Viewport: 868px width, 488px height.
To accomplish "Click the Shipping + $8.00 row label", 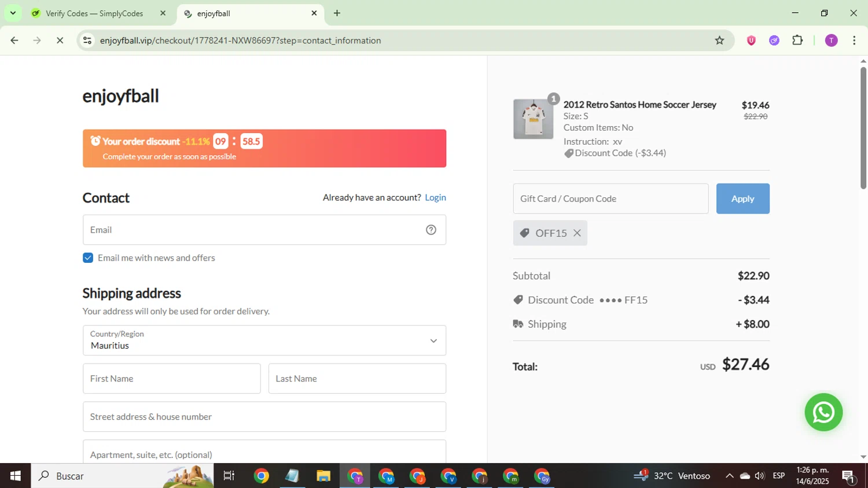I will (547, 324).
